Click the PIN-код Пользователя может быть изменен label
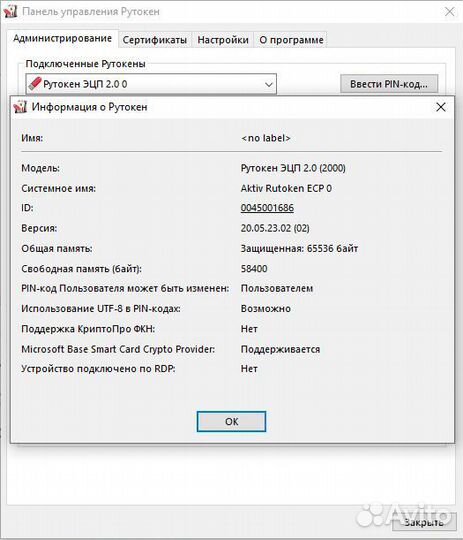This screenshot has width=463, height=540. (125, 288)
